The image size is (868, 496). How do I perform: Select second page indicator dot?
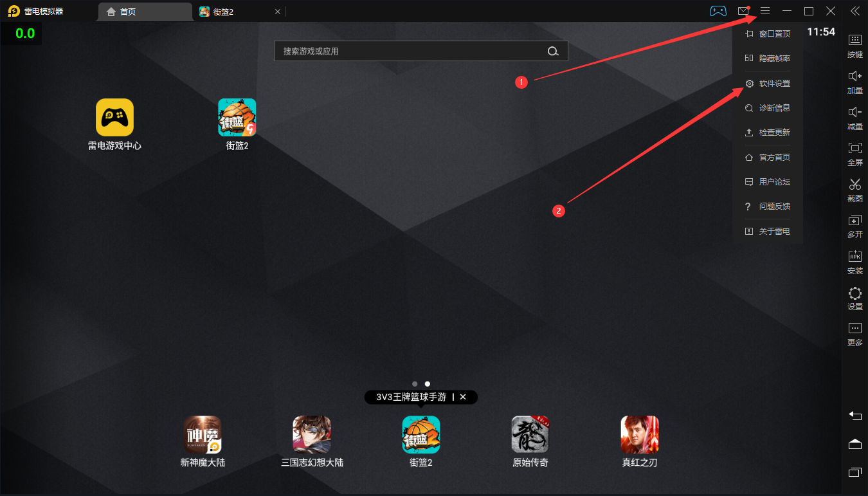pos(428,383)
